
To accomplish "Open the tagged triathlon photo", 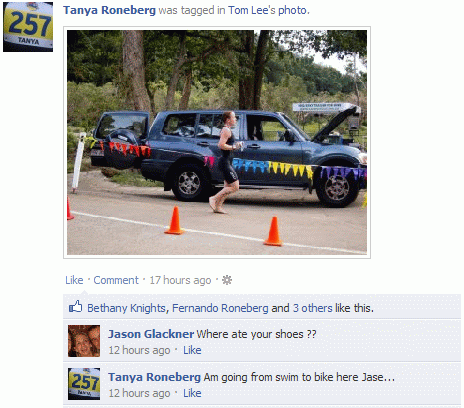I will click(217, 142).
